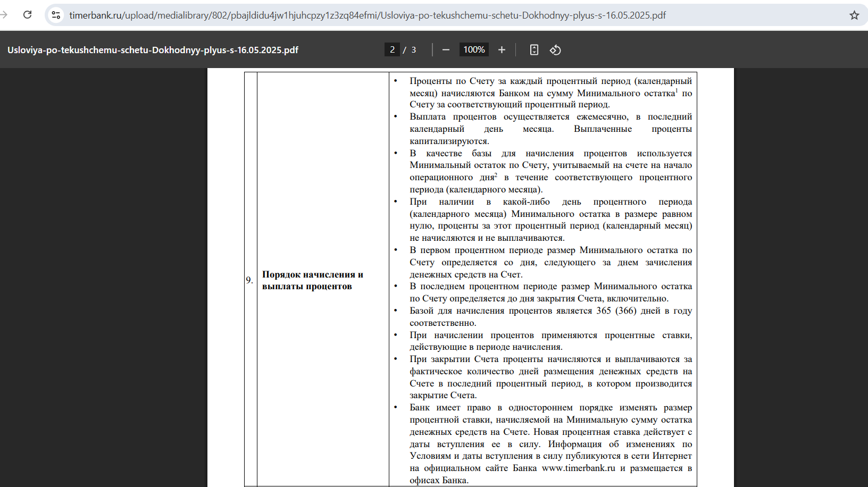The width and height of the screenshot is (868, 487).
Task: Click the row number '9.' cell
Action: 249,280
